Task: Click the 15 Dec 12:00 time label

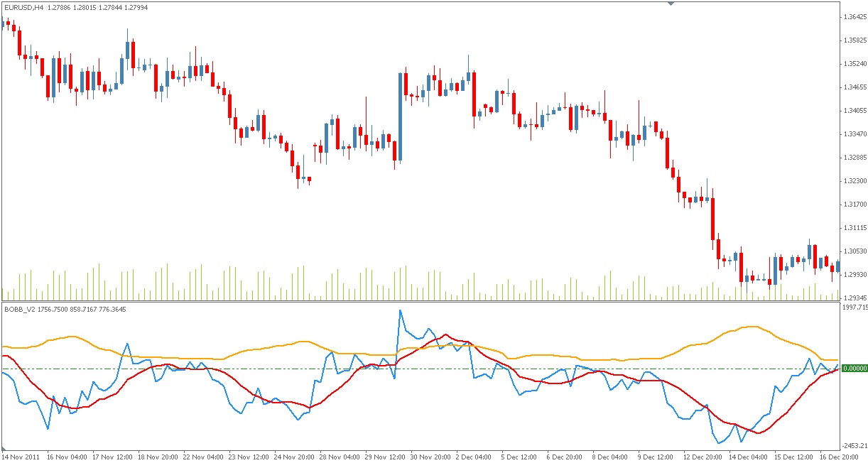Action: (x=794, y=457)
